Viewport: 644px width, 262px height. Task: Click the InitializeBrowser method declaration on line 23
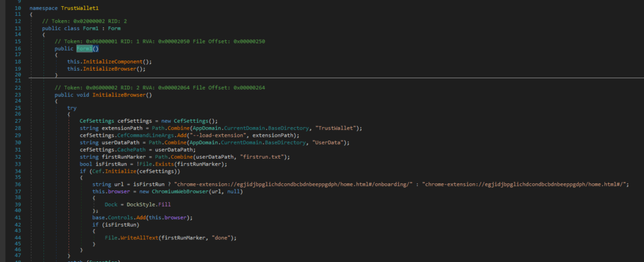click(122, 95)
